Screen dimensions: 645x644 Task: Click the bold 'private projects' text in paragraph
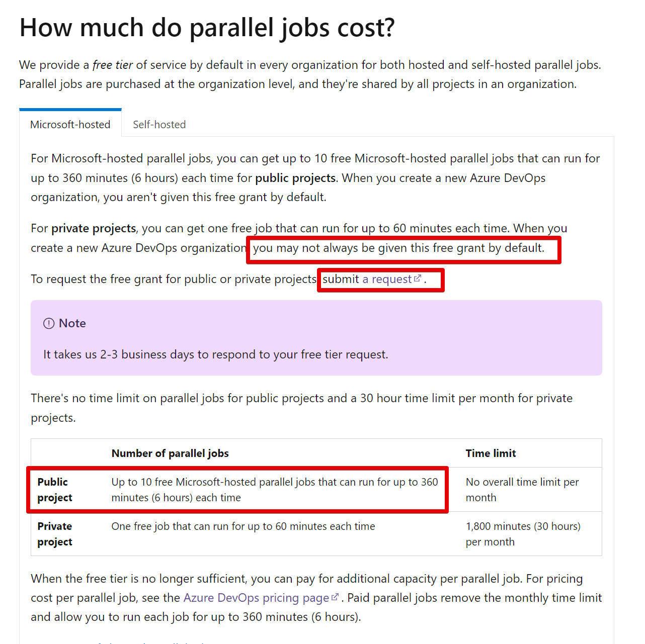click(x=94, y=228)
